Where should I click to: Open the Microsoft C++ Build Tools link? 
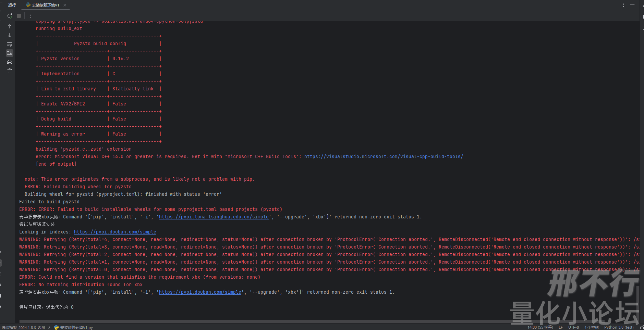click(383, 156)
